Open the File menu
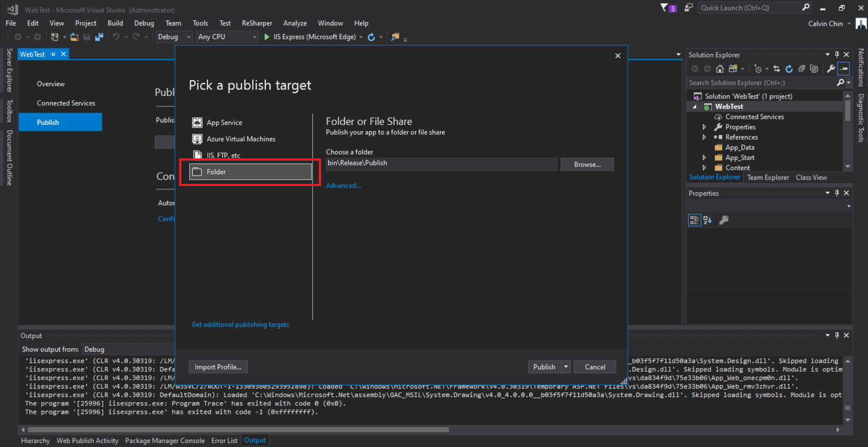The width and height of the screenshot is (868, 447). point(11,23)
